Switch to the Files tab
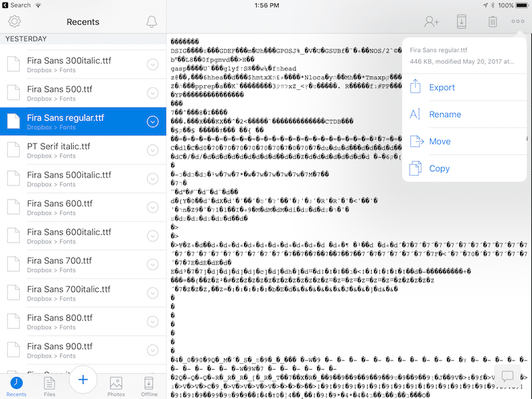 49,386
